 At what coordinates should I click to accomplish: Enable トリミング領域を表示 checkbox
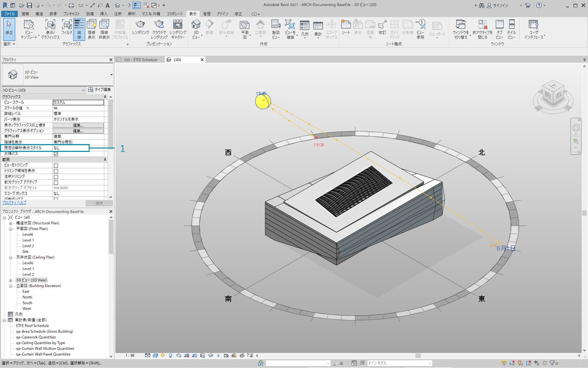(x=56, y=171)
